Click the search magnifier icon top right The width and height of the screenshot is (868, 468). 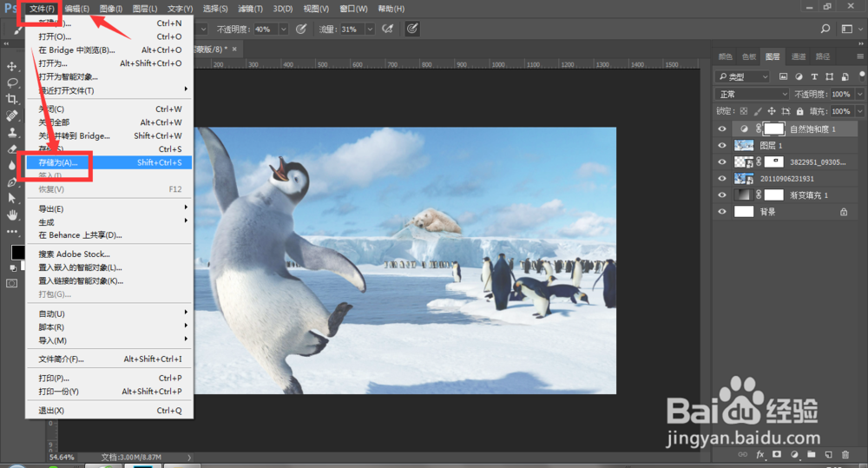(x=825, y=29)
